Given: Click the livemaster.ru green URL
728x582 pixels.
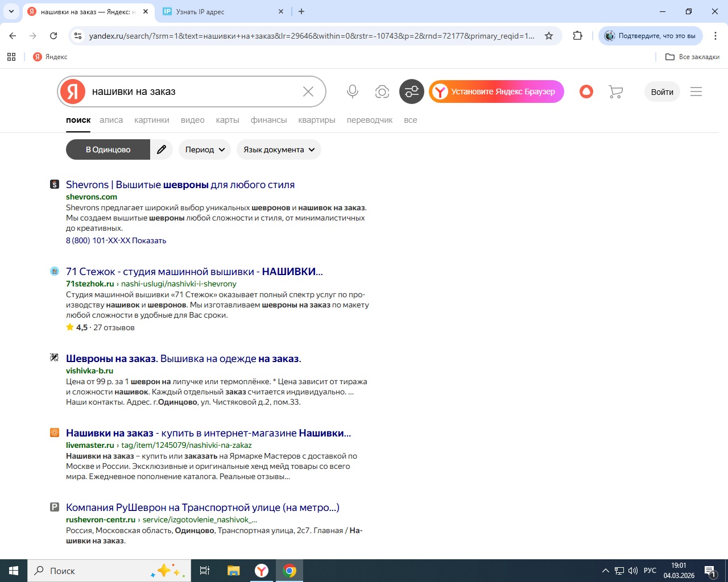Looking at the screenshot, I should tap(90, 445).
